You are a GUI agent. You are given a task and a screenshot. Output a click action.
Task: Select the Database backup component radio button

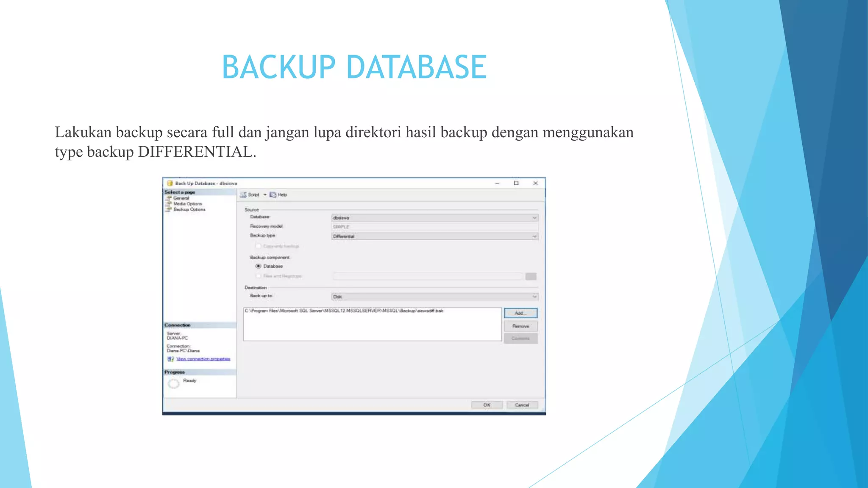pyautogui.click(x=258, y=266)
